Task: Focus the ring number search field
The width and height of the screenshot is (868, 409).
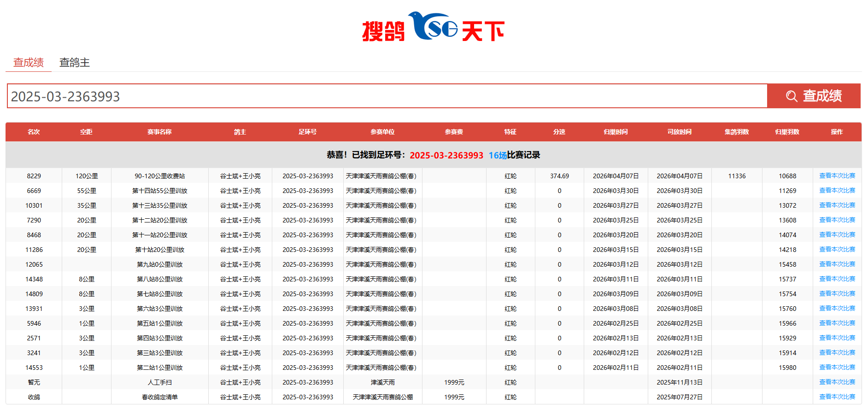Action: coord(387,96)
